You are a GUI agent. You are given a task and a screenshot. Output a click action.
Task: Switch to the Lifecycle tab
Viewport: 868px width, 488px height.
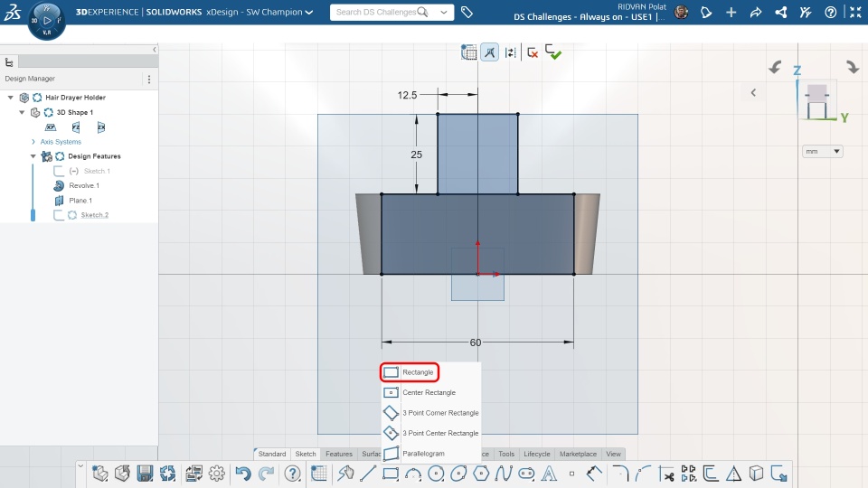[537, 454]
